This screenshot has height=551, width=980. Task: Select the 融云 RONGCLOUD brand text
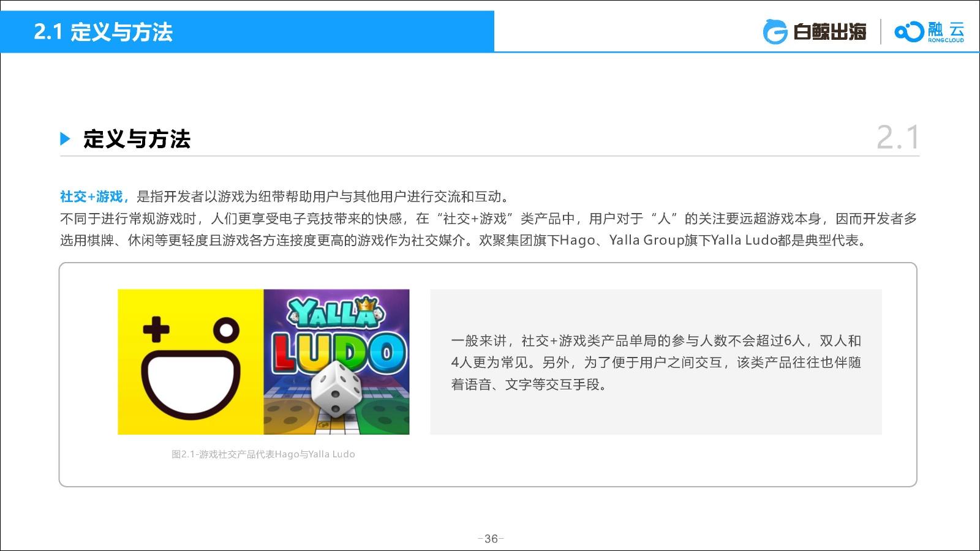(x=946, y=32)
